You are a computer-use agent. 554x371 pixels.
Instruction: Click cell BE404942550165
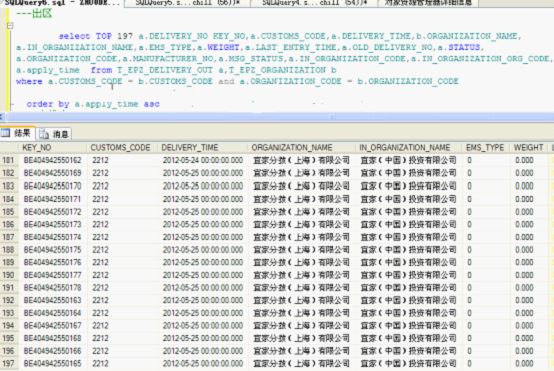tap(52, 363)
